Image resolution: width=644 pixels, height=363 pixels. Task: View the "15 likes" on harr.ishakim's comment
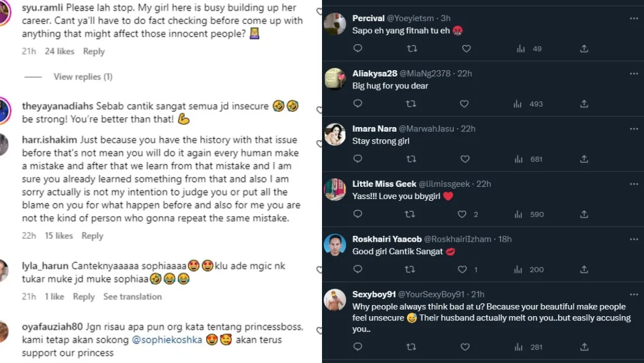(x=59, y=236)
